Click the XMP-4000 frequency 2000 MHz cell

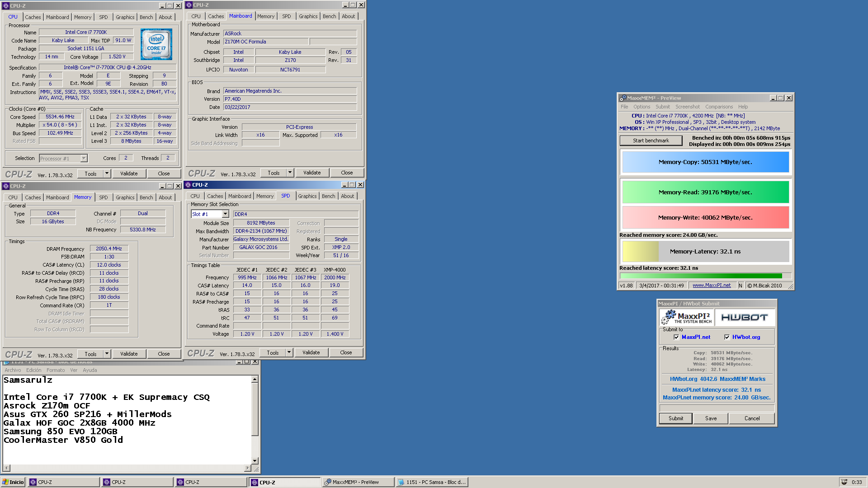click(x=335, y=277)
